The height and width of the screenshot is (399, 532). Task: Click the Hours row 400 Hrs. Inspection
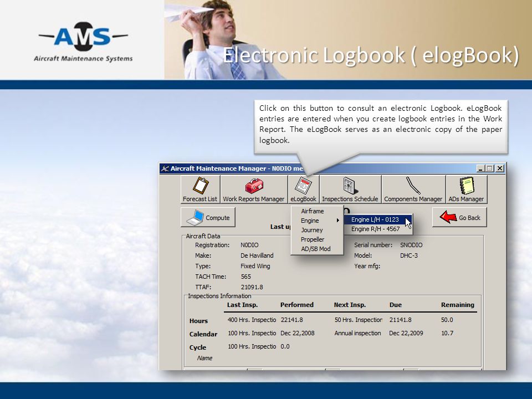pos(252,320)
